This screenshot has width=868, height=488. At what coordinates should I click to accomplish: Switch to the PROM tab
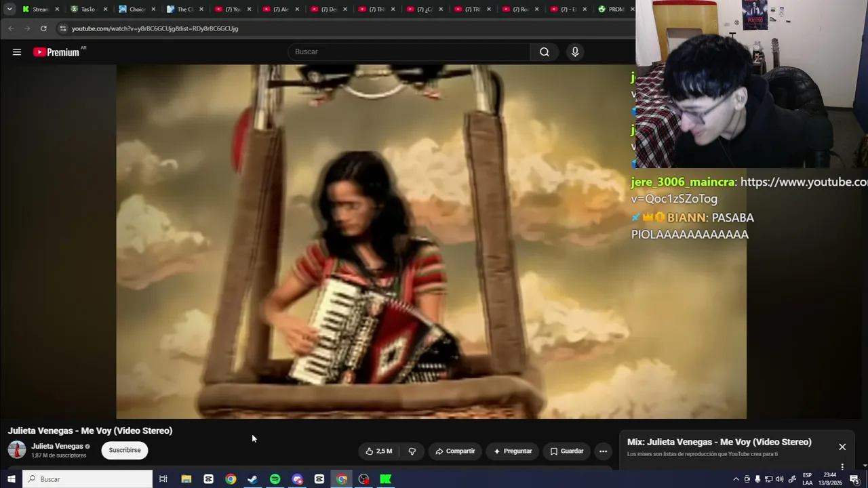tap(614, 9)
